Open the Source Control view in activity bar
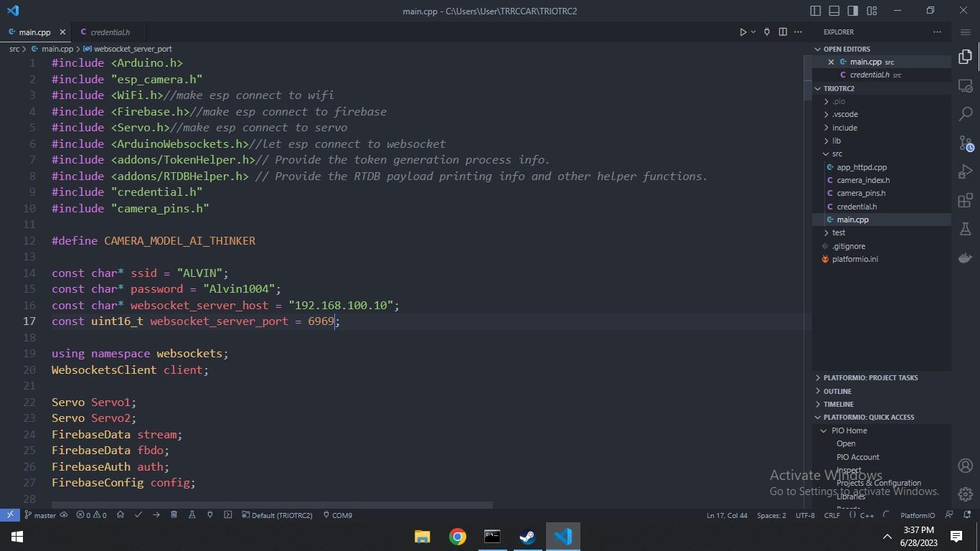980x551 pixels. 966,143
